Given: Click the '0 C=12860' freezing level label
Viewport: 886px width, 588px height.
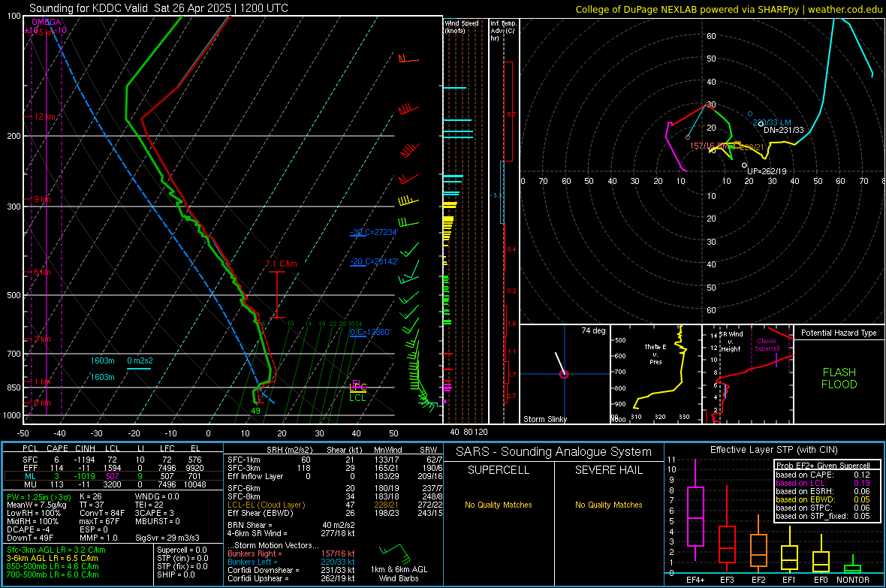Looking at the screenshot, I should click(x=370, y=332).
